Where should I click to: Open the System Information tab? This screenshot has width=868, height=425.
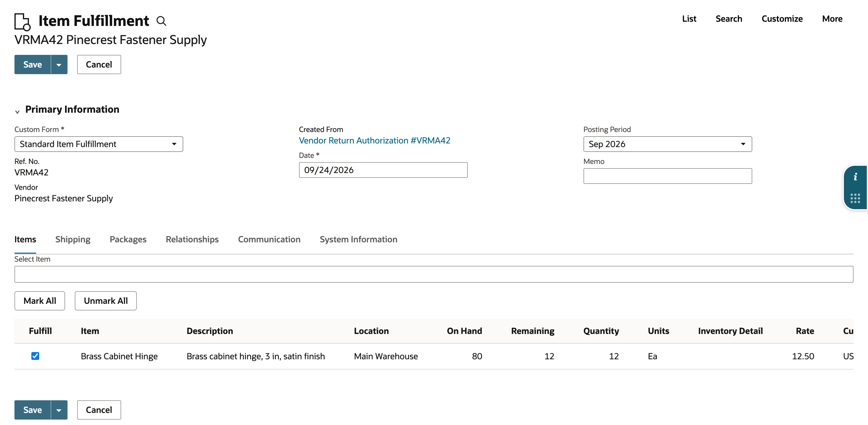(x=358, y=239)
